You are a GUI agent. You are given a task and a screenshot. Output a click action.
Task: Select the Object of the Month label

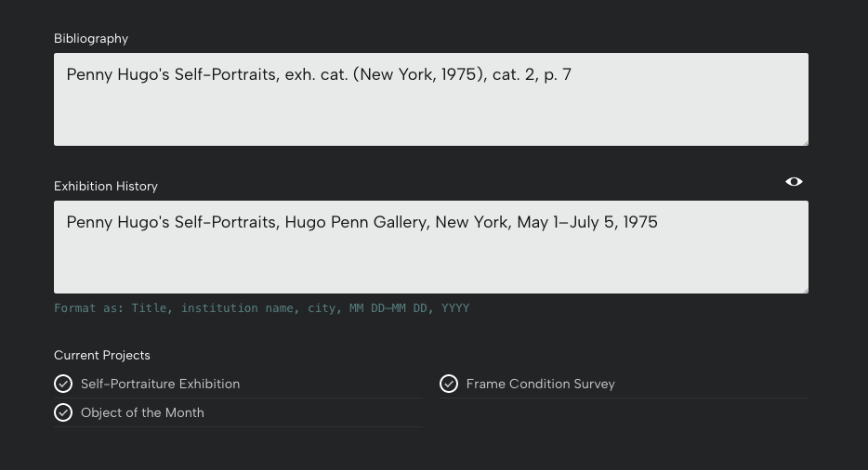(142, 412)
